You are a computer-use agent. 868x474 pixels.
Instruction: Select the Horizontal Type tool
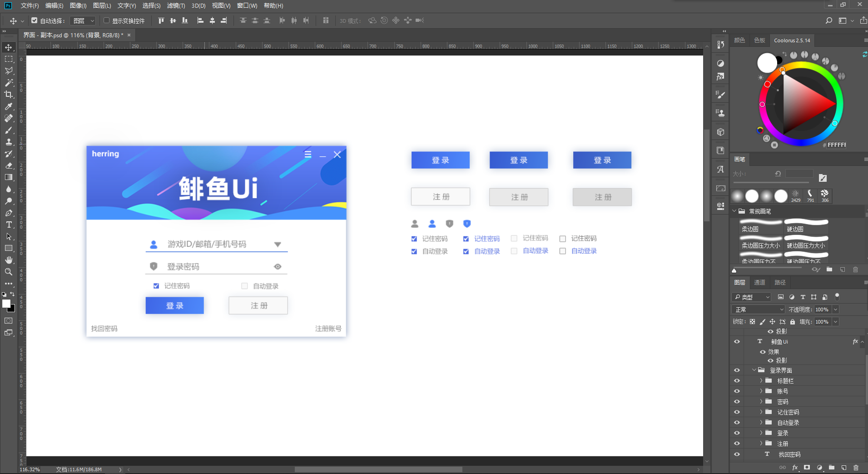click(9, 225)
